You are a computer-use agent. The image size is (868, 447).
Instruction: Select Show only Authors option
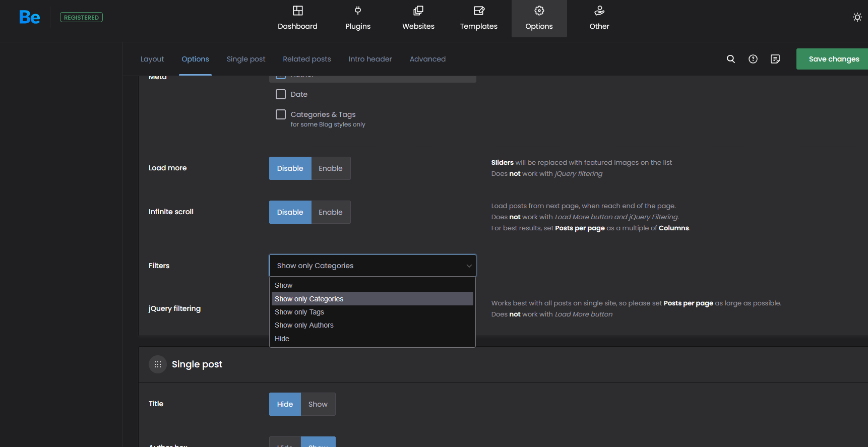tap(304, 325)
